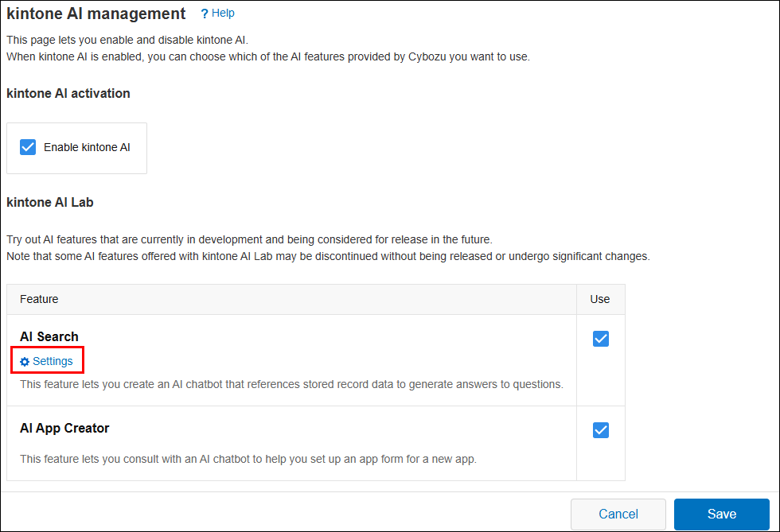Save the kintone AI settings
Image resolution: width=780 pixels, height=532 pixels.
pos(721,515)
